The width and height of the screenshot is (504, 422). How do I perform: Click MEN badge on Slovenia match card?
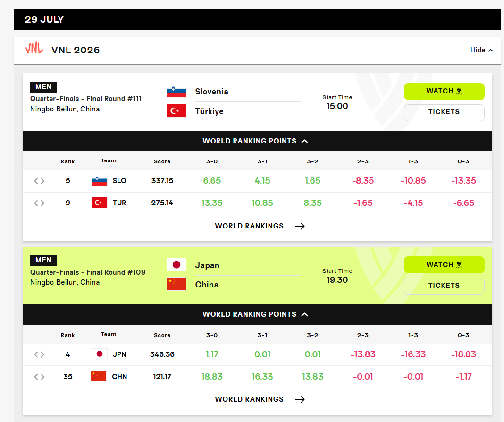[x=43, y=87]
